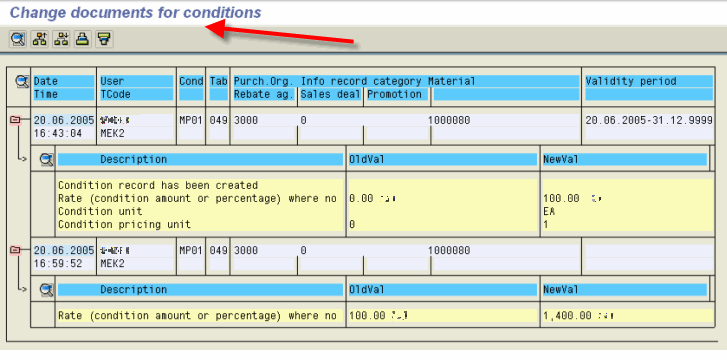Image resolution: width=727 pixels, height=360 pixels.
Task: Collapse the 16:43:04 change document folder
Action: click(x=15, y=120)
